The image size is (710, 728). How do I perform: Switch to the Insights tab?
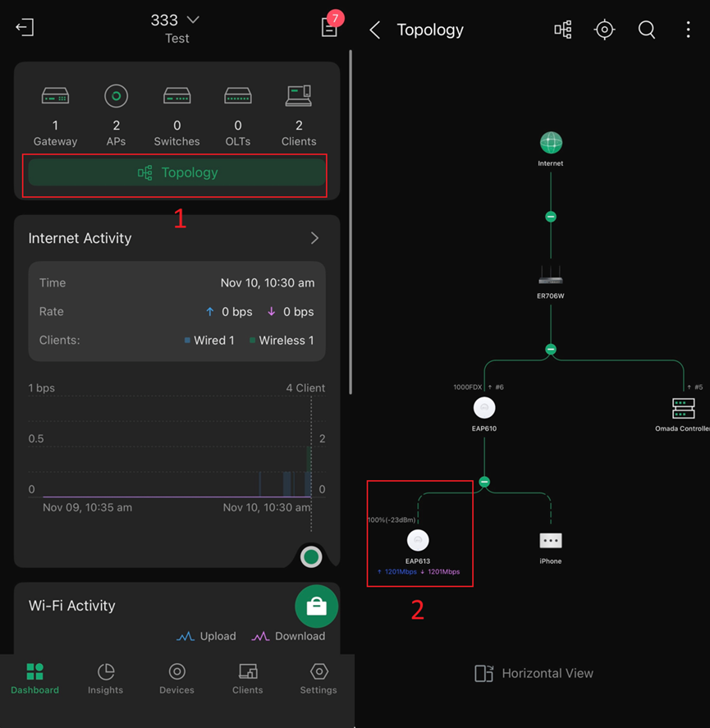[x=105, y=678]
